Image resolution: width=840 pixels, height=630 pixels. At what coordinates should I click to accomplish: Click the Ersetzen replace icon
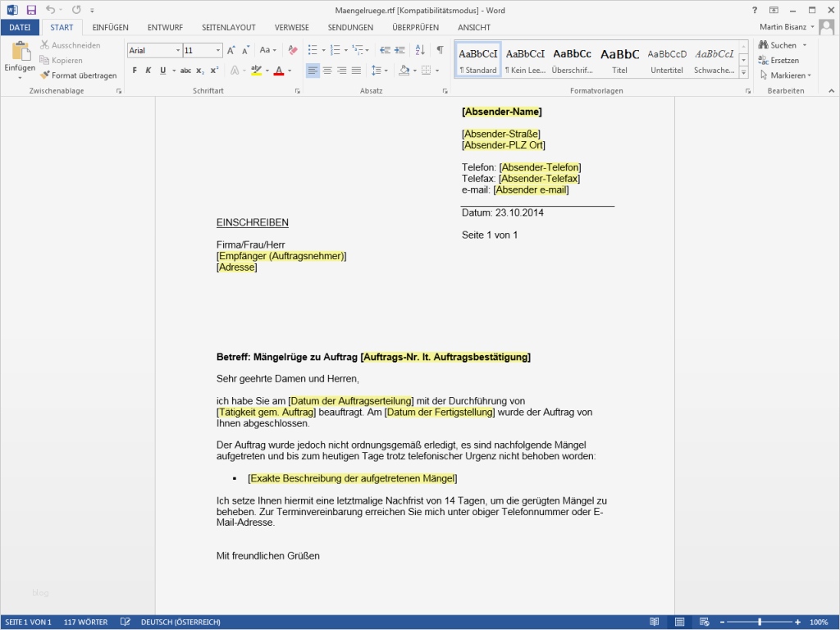click(764, 60)
